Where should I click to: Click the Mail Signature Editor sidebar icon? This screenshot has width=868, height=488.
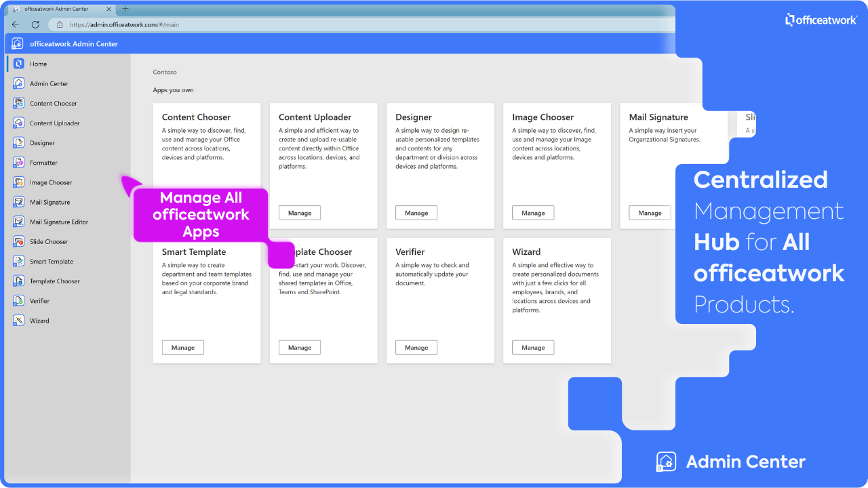pos(18,222)
